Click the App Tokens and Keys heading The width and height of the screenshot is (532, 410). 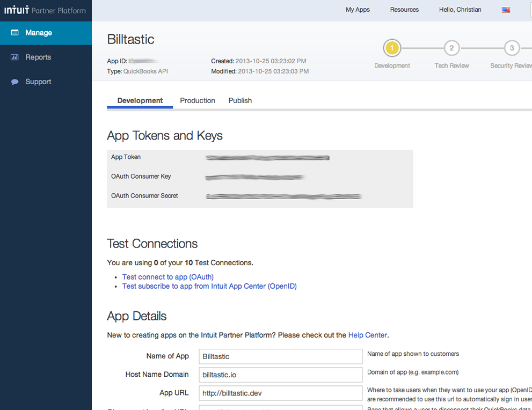click(x=165, y=136)
